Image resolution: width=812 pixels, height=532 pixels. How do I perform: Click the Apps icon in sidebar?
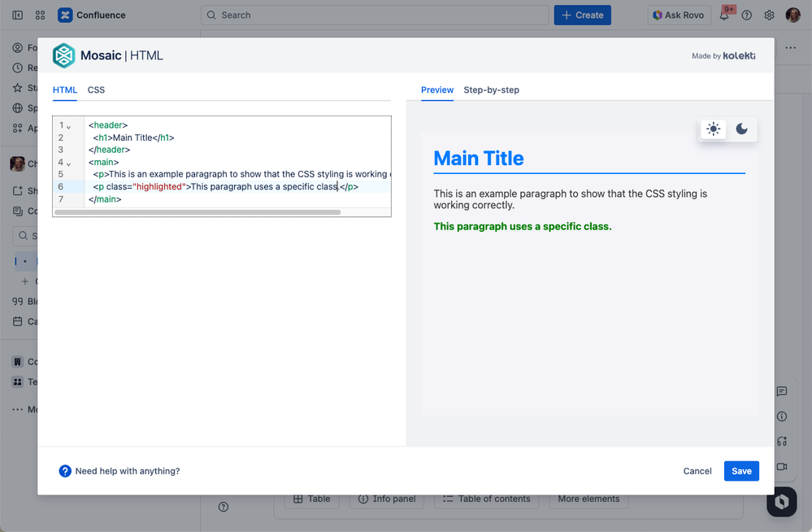click(18, 128)
